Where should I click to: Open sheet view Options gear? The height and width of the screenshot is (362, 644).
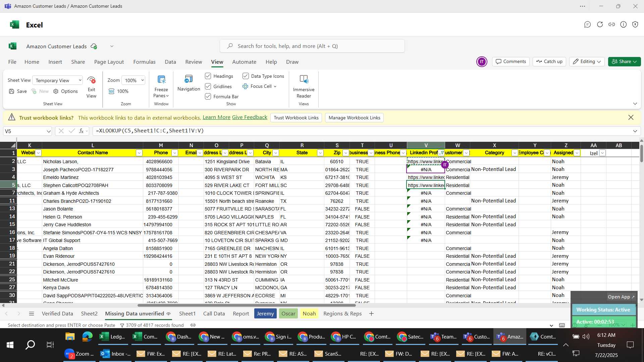[x=65, y=91]
